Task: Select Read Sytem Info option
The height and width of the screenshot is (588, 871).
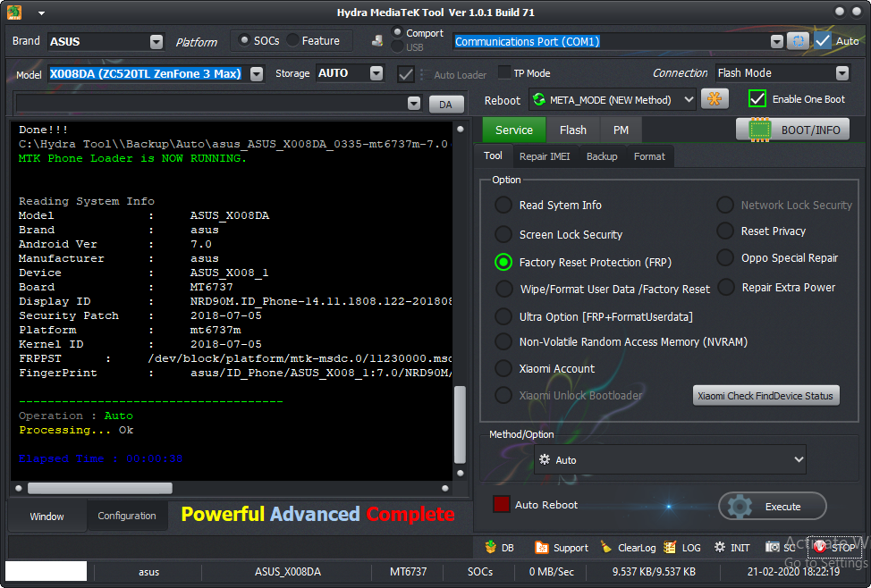Action: click(x=503, y=205)
